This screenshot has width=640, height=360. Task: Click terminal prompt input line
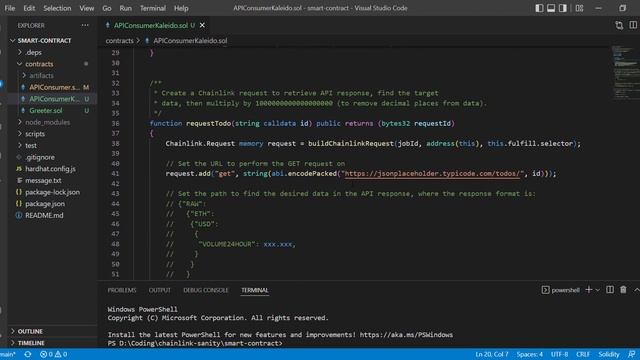[x=195, y=343]
